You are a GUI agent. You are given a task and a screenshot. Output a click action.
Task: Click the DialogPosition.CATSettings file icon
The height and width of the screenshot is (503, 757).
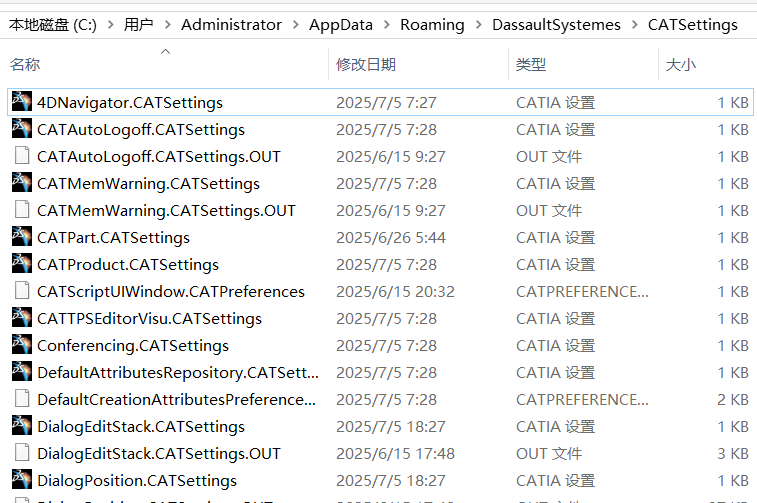coord(21,480)
